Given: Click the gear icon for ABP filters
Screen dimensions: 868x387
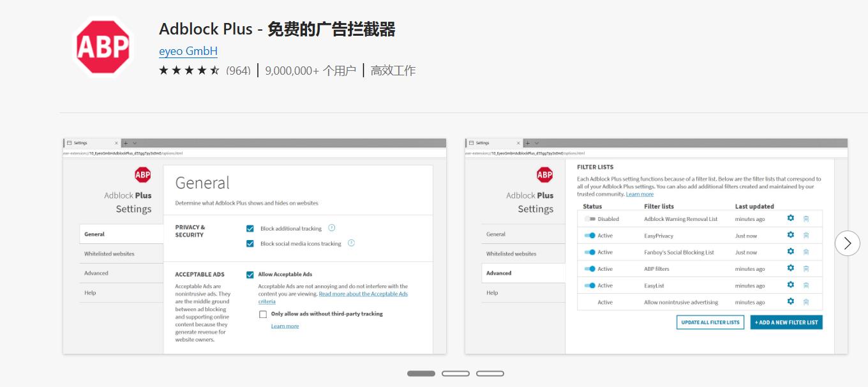Looking at the screenshot, I should point(790,268).
